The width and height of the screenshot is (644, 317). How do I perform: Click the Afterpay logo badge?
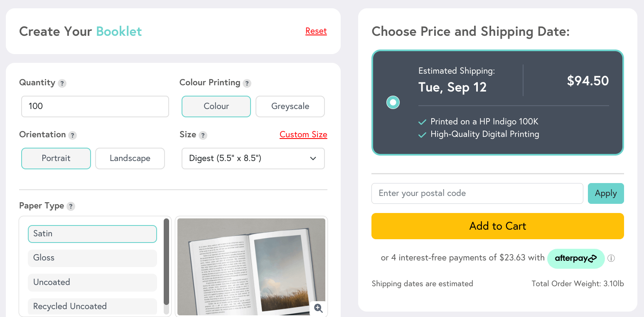coord(575,258)
